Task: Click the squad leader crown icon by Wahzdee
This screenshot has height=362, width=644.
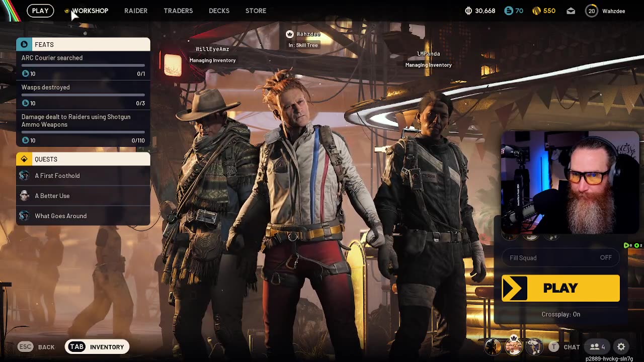Action: point(289,34)
